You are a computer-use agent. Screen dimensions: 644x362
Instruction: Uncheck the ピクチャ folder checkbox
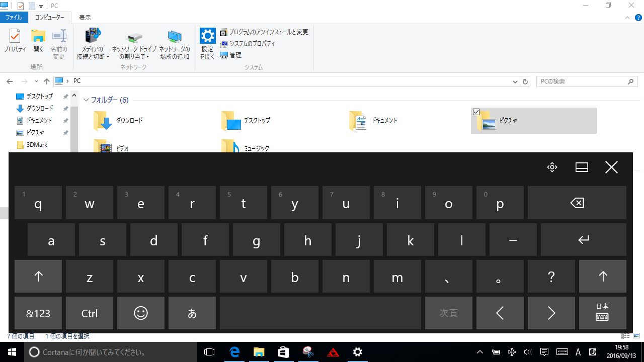point(476,112)
